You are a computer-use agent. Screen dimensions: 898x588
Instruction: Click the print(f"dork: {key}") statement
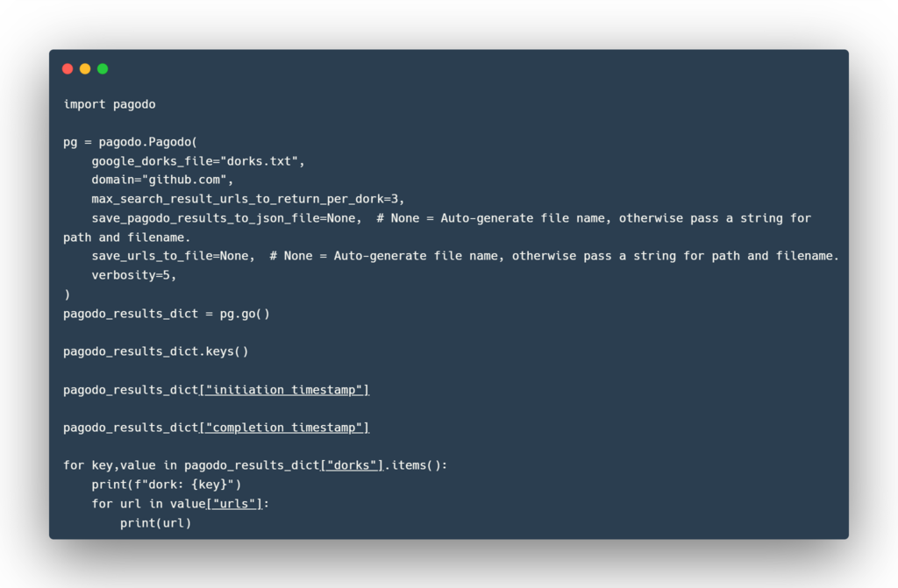pyautogui.click(x=166, y=485)
